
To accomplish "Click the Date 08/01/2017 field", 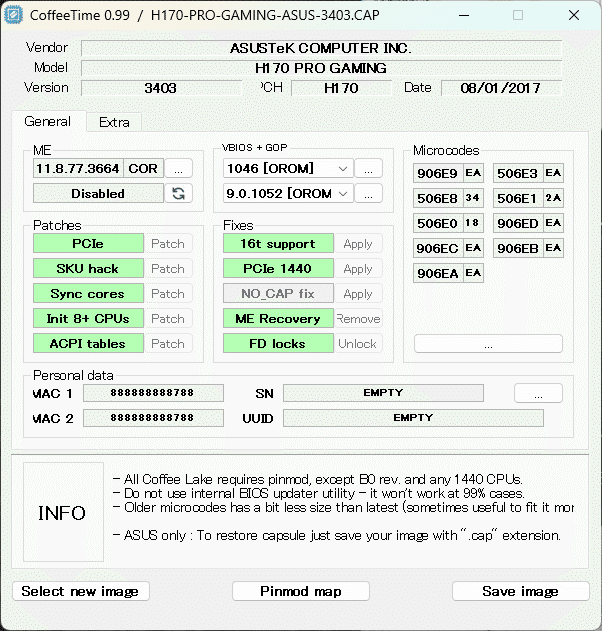I will (x=501, y=88).
